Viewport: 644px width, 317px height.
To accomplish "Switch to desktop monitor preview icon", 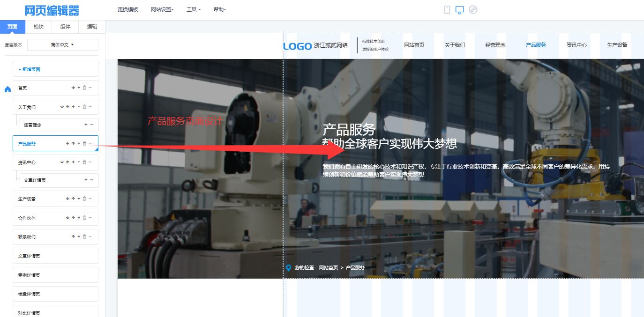I will point(460,9).
